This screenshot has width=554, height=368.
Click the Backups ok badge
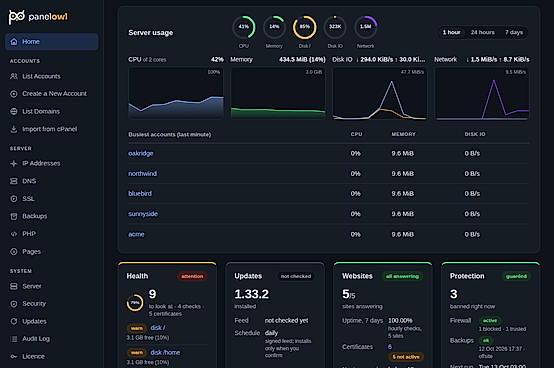pyautogui.click(x=486, y=340)
